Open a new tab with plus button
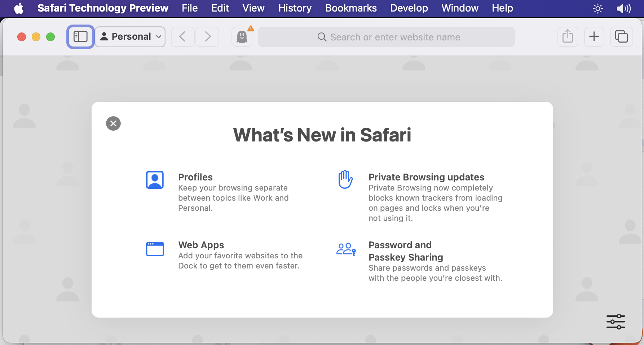Viewport: 644px width, 345px height. 594,36
